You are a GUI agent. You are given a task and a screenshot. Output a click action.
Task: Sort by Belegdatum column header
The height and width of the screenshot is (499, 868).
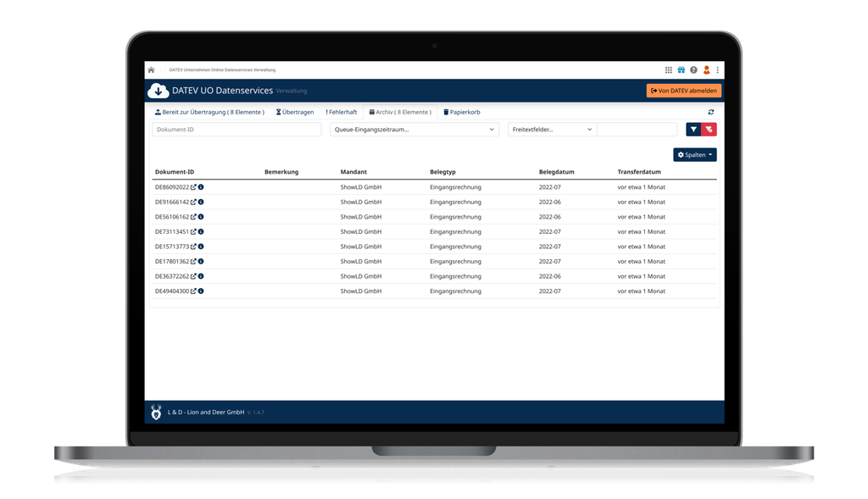[557, 172]
